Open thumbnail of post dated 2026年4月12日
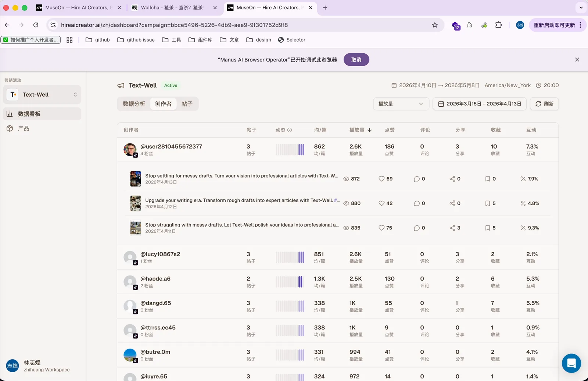Viewport: 588px width, 381px height. pyautogui.click(x=136, y=203)
